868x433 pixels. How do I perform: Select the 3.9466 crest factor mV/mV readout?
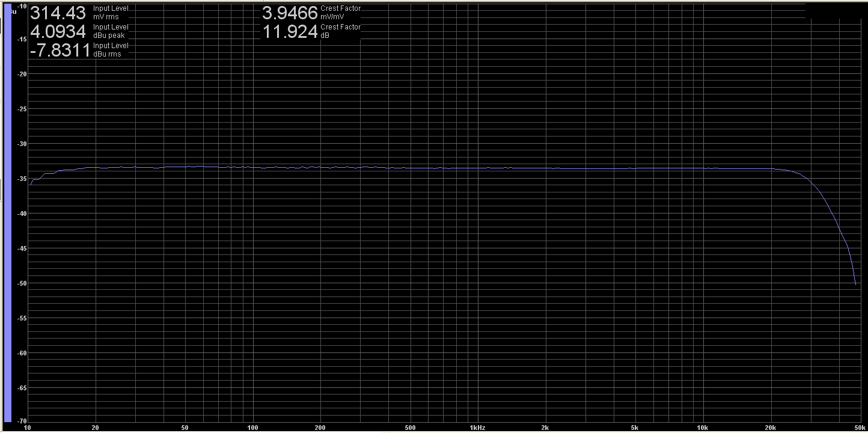(290, 13)
